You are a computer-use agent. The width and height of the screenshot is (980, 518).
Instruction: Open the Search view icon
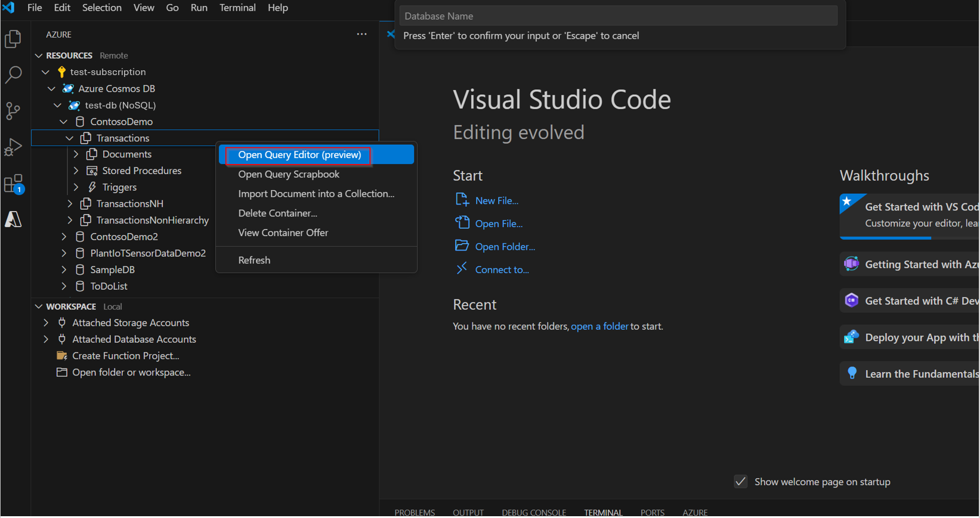pyautogui.click(x=13, y=75)
